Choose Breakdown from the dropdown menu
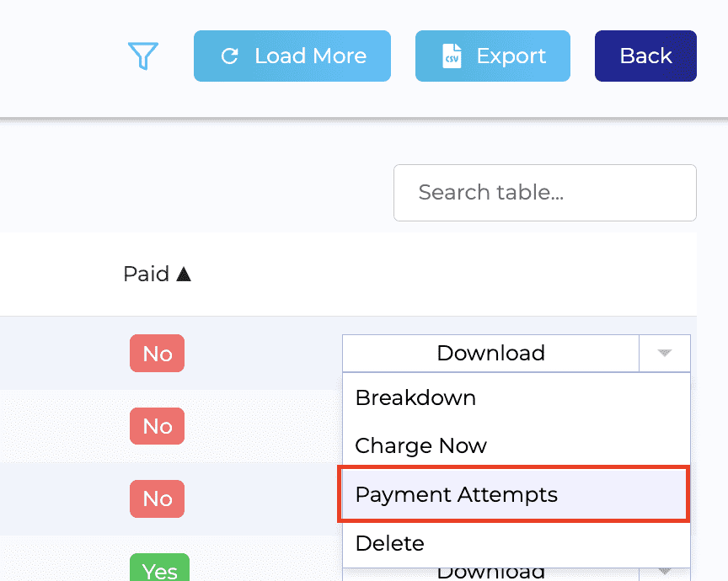This screenshot has height=581, width=728. [x=415, y=397]
